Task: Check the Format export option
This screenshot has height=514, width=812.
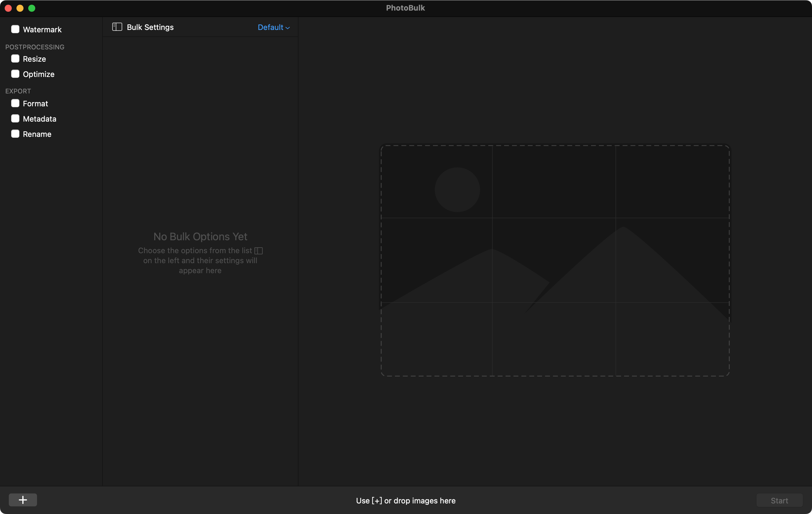Action: [15, 103]
